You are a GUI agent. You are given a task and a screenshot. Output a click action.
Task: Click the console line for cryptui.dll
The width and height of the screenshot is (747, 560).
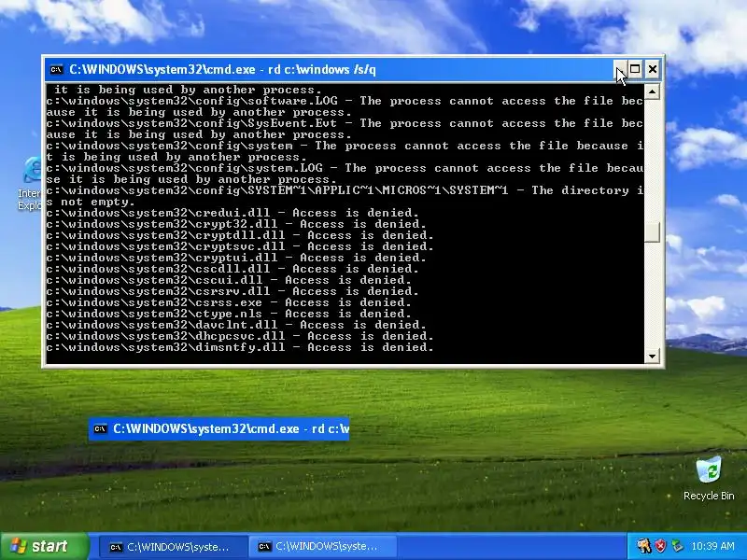[x=236, y=258]
